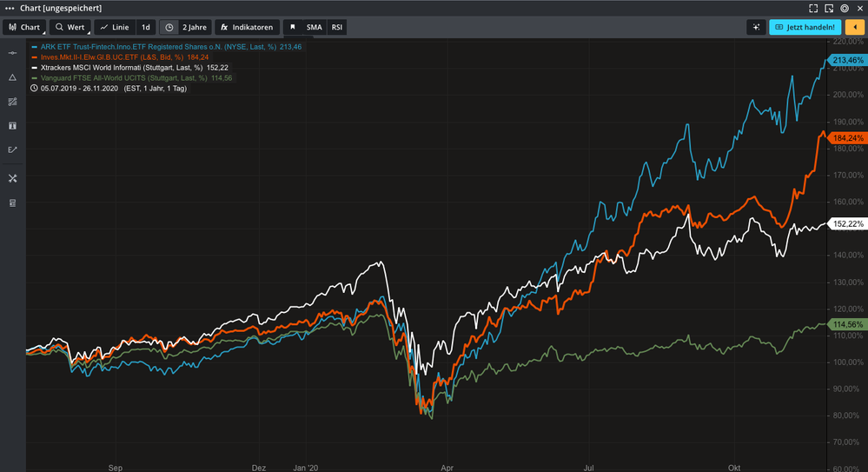Enter fullscreen mode with the brackets icon
This screenshot has width=868, height=472.
[813, 8]
